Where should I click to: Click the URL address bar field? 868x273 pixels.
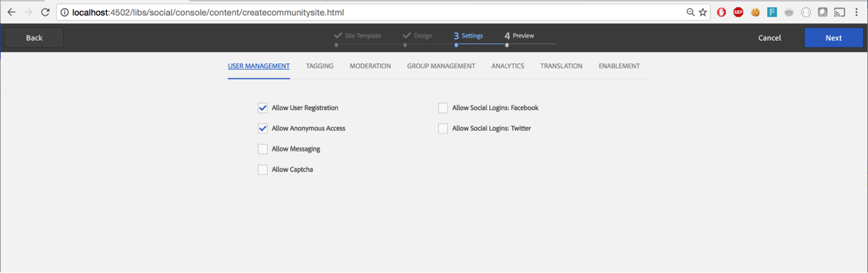pyautogui.click(x=367, y=12)
